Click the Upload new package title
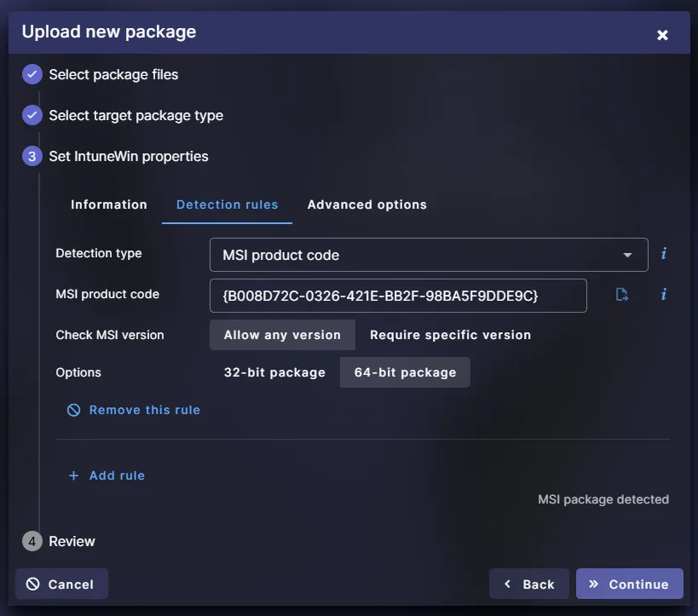The image size is (698, 616). 108,32
